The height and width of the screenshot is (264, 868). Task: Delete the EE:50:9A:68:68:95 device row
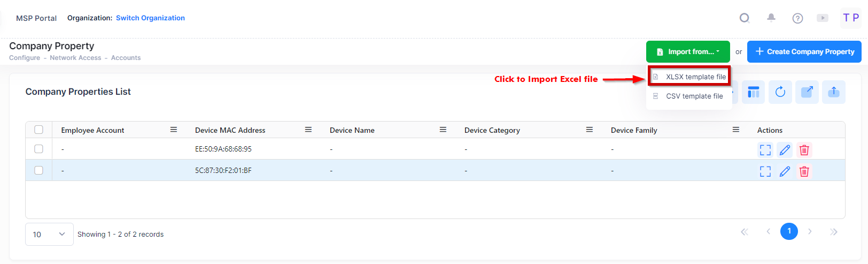tap(804, 150)
